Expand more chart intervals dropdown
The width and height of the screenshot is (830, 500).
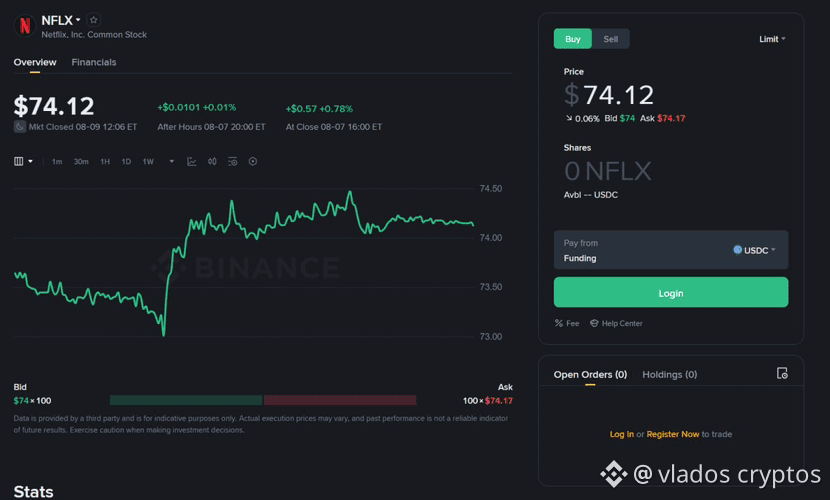(x=172, y=161)
